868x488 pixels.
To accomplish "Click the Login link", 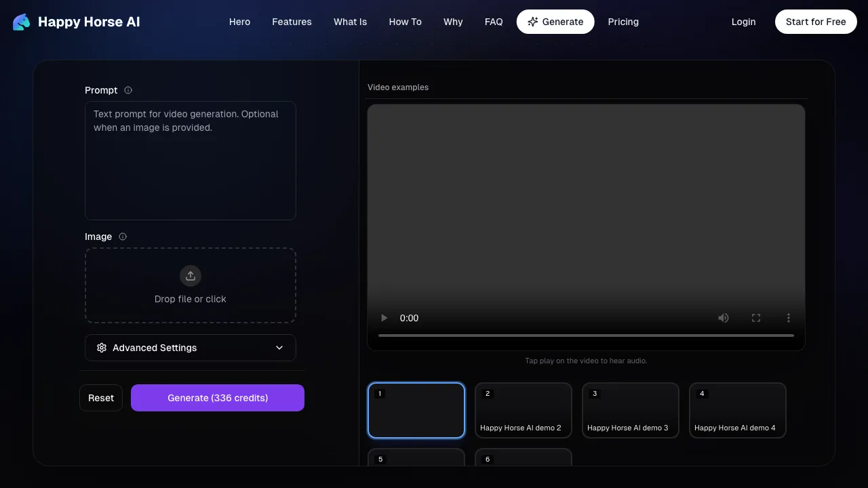I will click(743, 22).
